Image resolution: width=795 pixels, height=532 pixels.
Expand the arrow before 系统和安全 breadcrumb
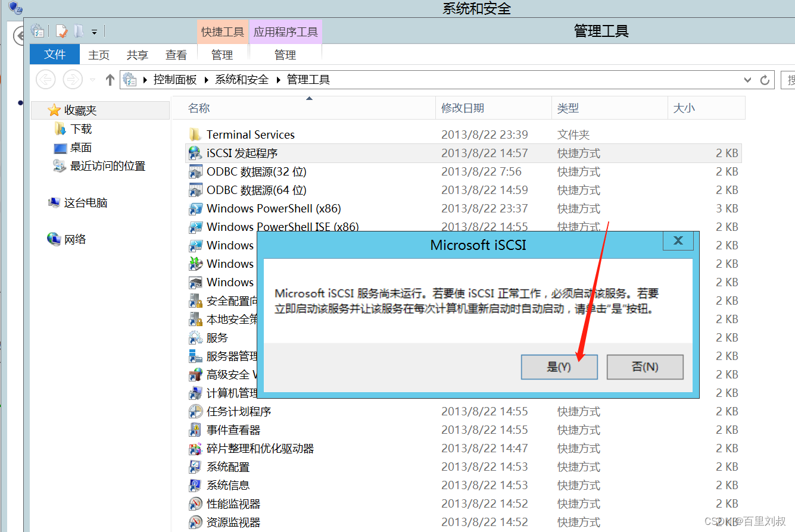[207, 80]
